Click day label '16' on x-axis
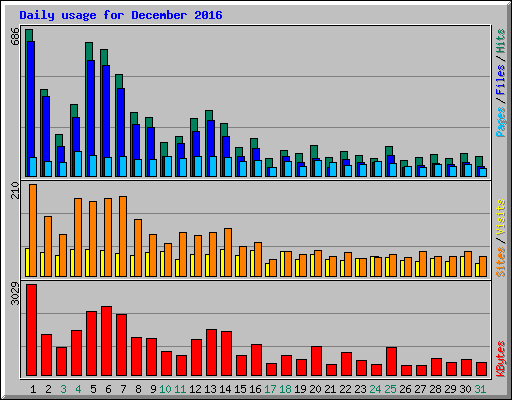The width and height of the screenshot is (512, 400). tap(255, 389)
